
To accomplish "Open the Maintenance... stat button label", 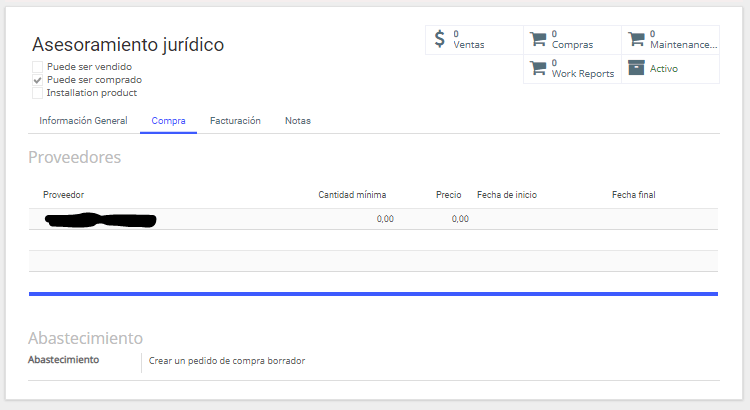I will click(x=684, y=45).
